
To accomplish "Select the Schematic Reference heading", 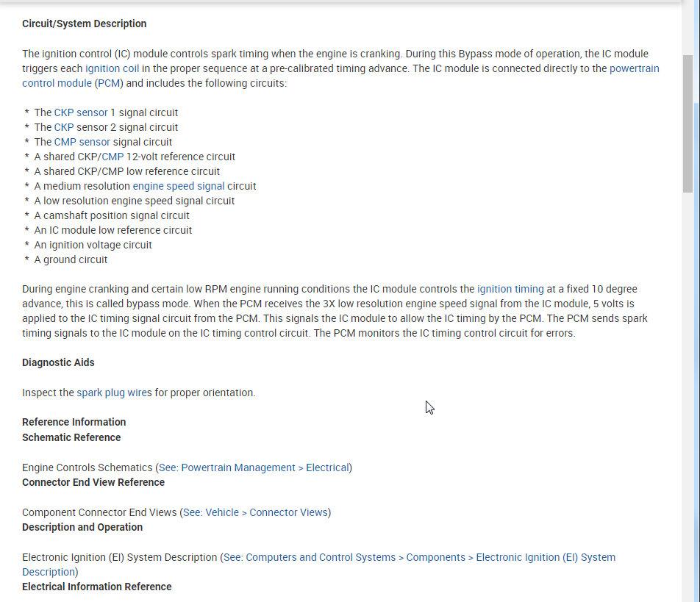I will pos(71,437).
